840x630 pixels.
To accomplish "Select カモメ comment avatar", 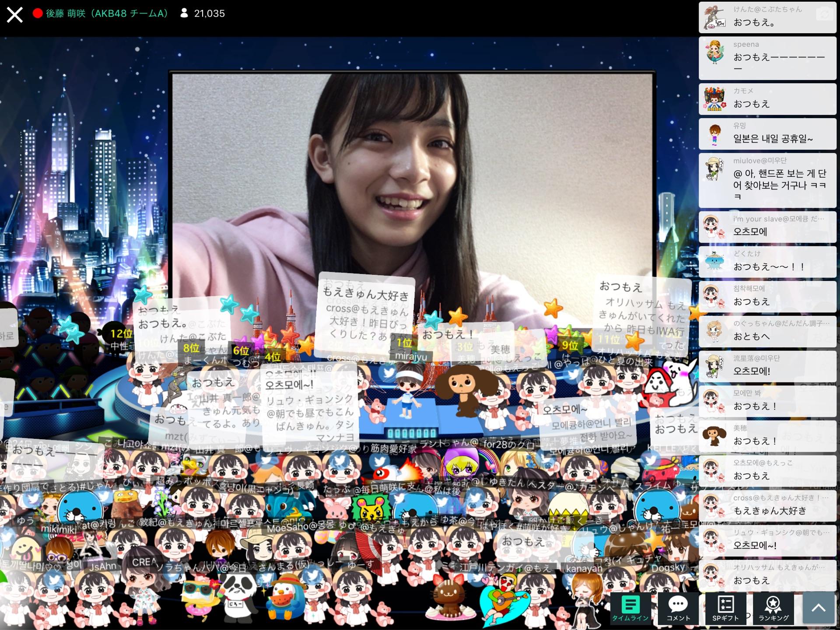I will [714, 99].
